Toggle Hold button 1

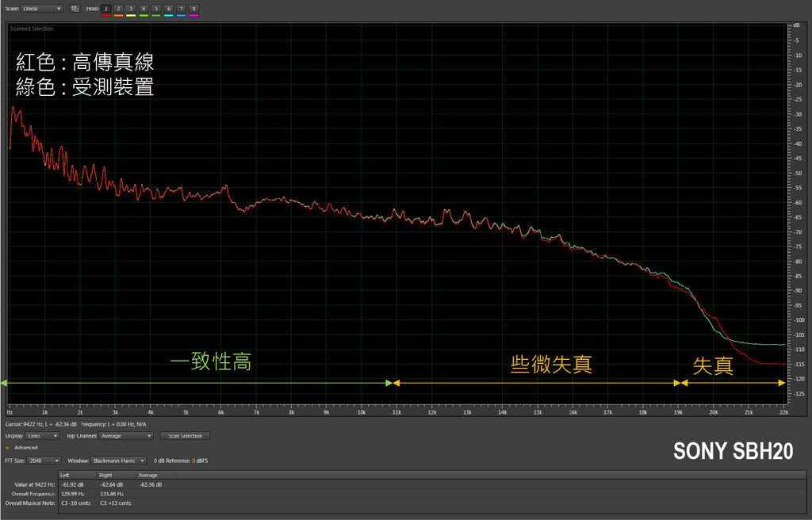(106, 9)
